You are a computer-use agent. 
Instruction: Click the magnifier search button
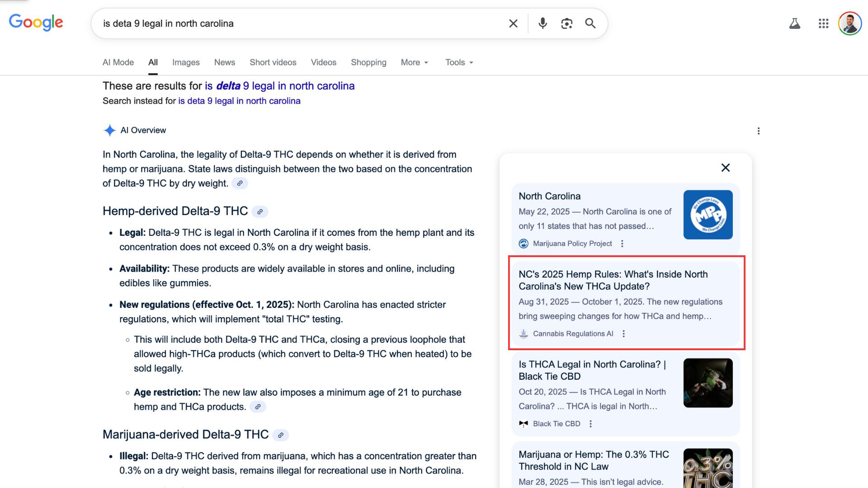(590, 23)
